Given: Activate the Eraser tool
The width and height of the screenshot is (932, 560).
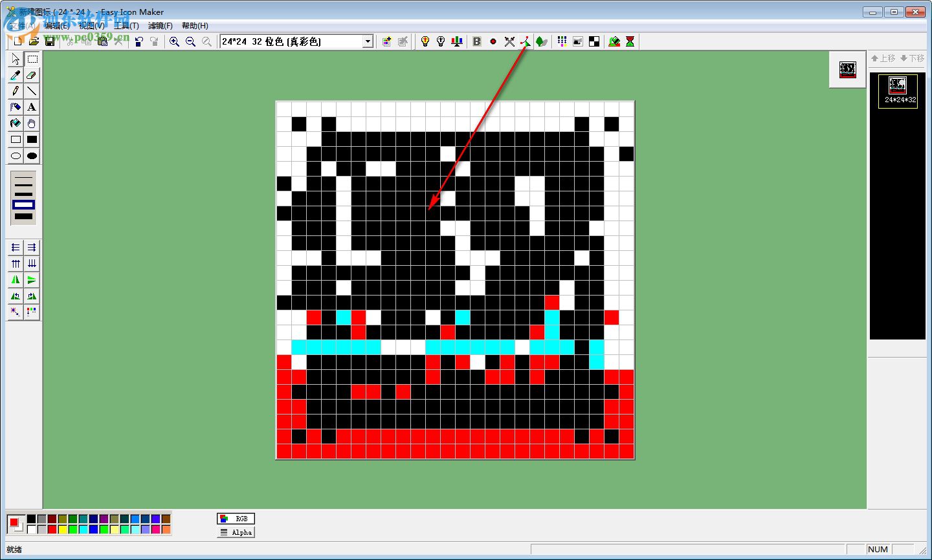Looking at the screenshot, I should 32,75.
